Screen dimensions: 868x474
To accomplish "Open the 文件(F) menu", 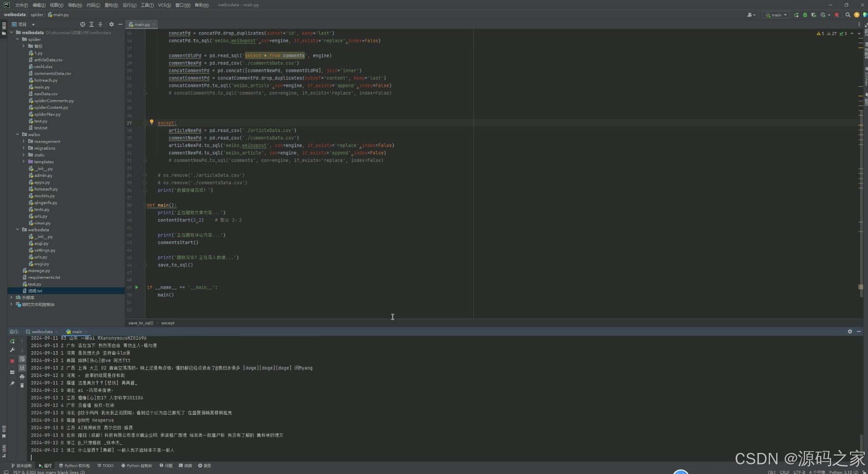I will point(21,5).
